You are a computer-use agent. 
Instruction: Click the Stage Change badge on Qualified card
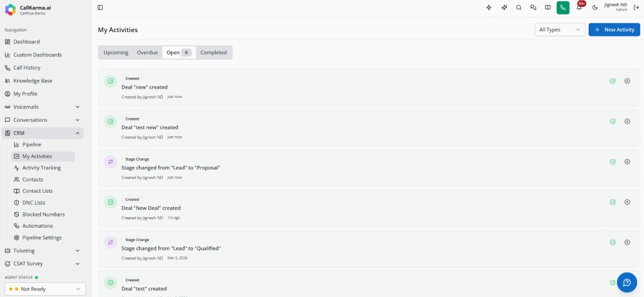click(137, 240)
